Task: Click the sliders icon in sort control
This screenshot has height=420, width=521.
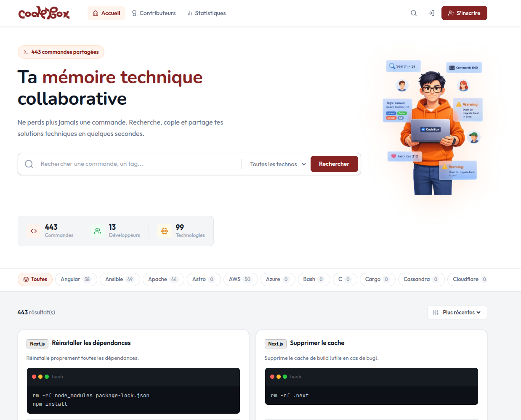Action: (436, 312)
